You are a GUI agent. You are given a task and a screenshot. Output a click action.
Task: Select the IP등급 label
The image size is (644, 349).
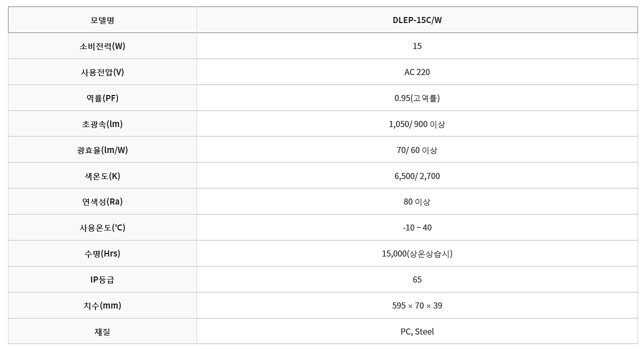pos(102,280)
